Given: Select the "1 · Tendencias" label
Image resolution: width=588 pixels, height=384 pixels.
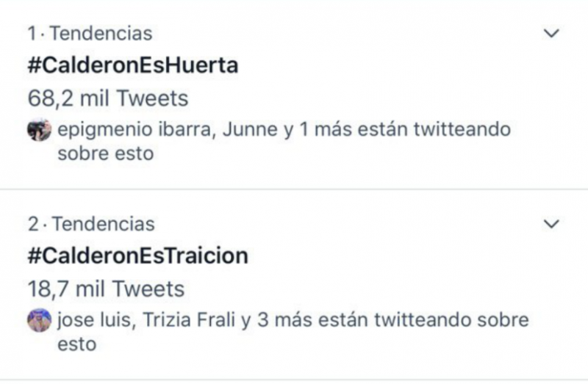Looking at the screenshot, I should tap(90, 34).
